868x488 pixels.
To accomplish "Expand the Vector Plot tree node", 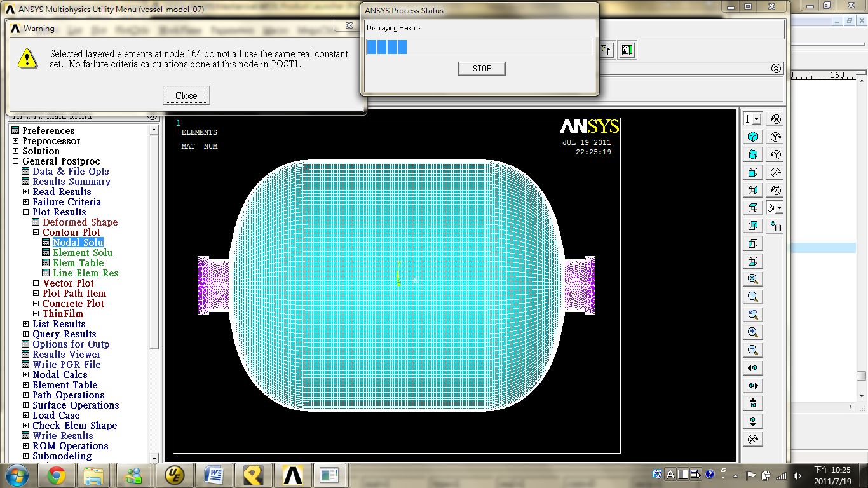I will click(36, 283).
